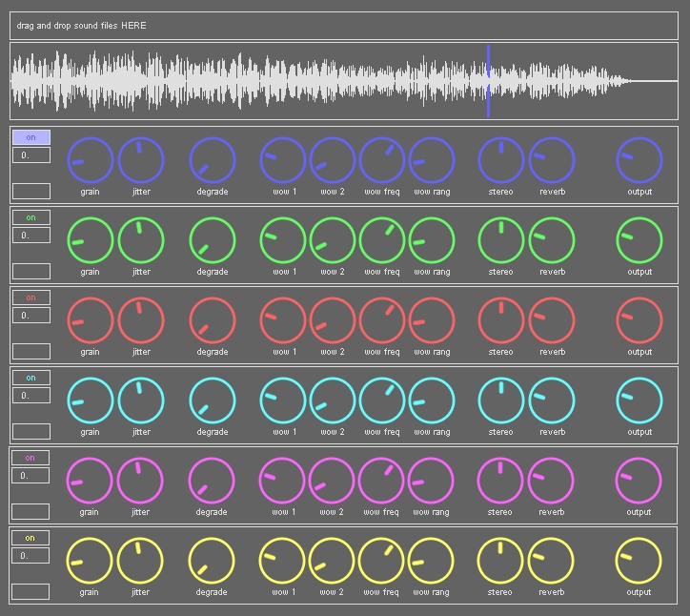Click the blue playhead marker in waveform
Image resolution: width=690 pixels, height=616 pixels.
488,81
